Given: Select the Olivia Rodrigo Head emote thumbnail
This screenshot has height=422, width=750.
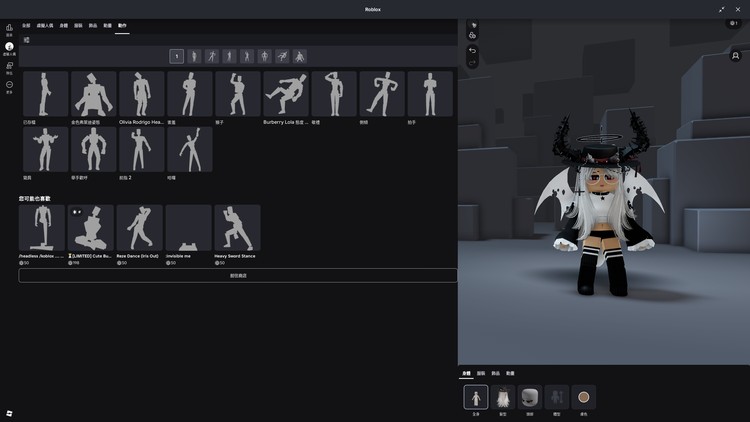Looking at the screenshot, I should (x=142, y=94).
